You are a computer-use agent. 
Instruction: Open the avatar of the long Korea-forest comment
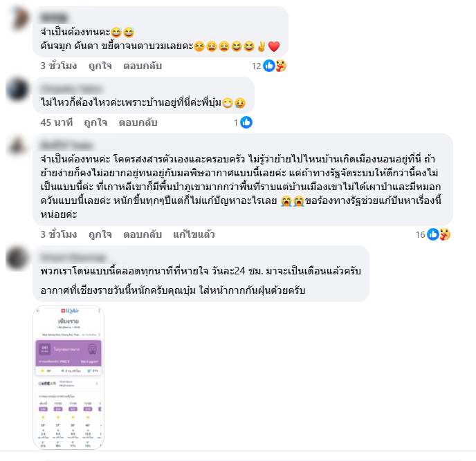click(17, 147)
